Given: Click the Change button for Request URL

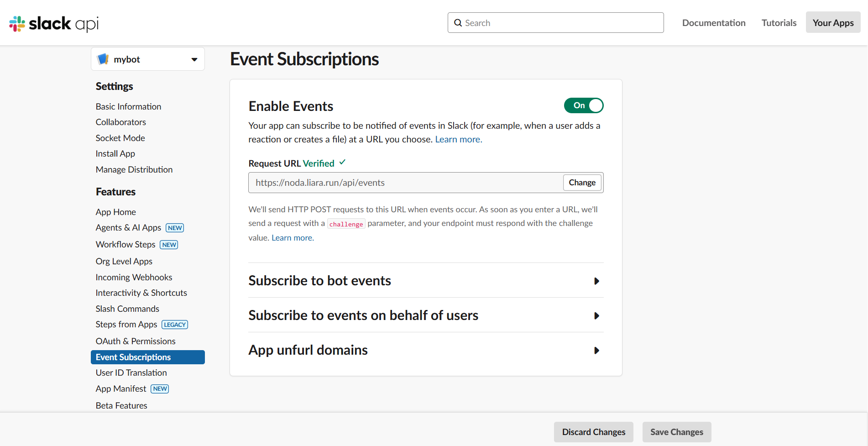Looking at the screenshot, I should click(x=582, y=183).
